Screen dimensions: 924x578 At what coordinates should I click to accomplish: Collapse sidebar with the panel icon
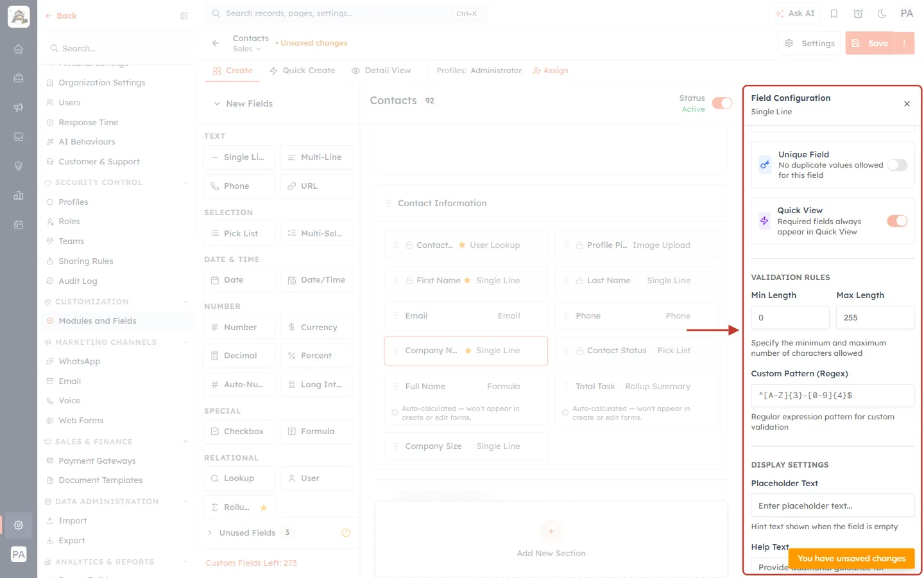[x=184, y=16]
